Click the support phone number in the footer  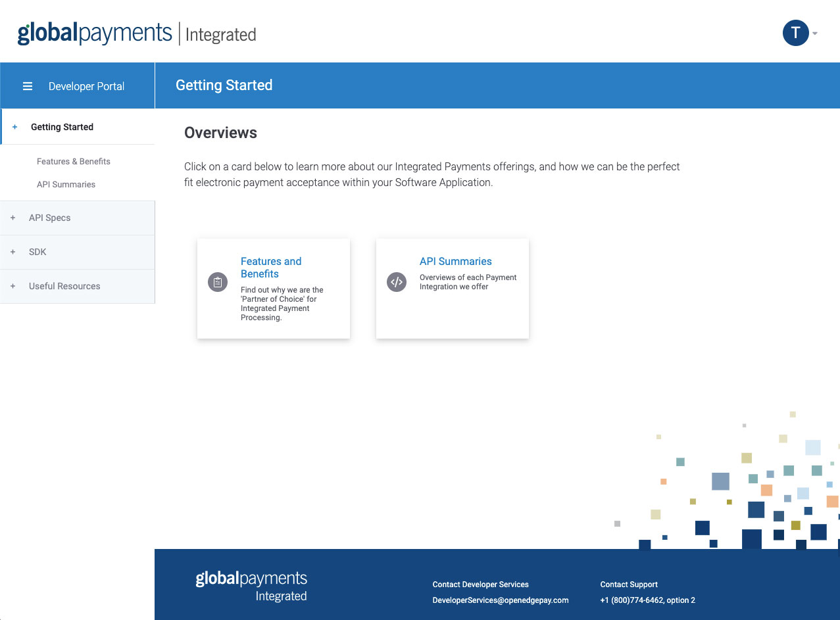pyautogui.click(x=647, y=600)
